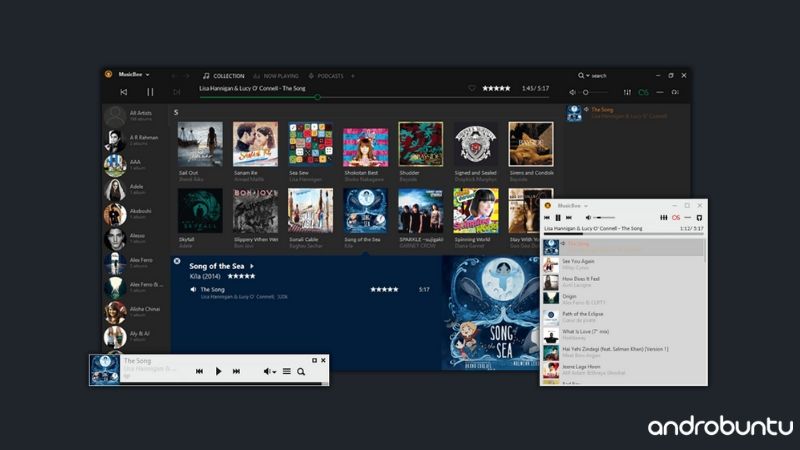Toggle the green scrobble icon in main window

pos(643,92)
